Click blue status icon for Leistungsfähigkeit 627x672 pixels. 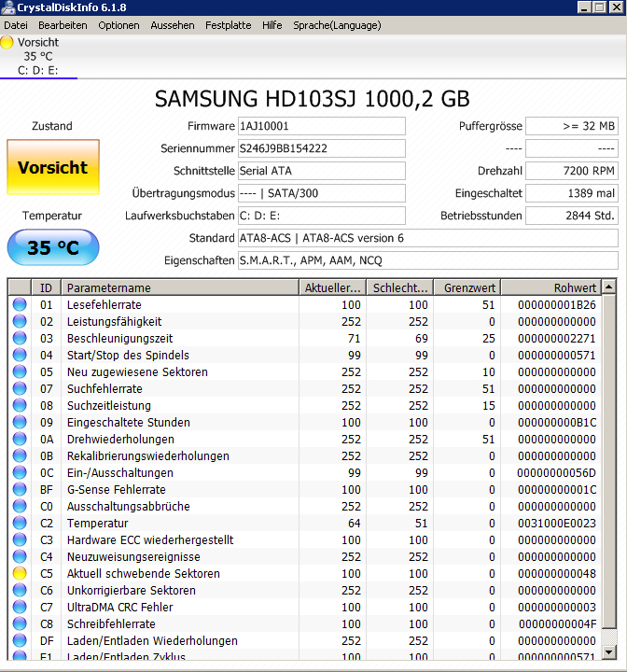coord(20,321)
